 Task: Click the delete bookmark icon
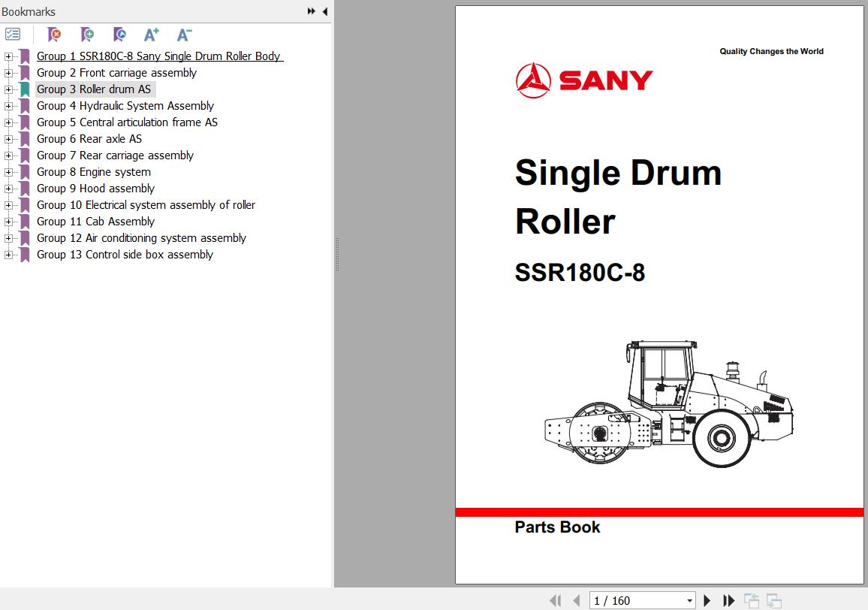click(54, 35)
